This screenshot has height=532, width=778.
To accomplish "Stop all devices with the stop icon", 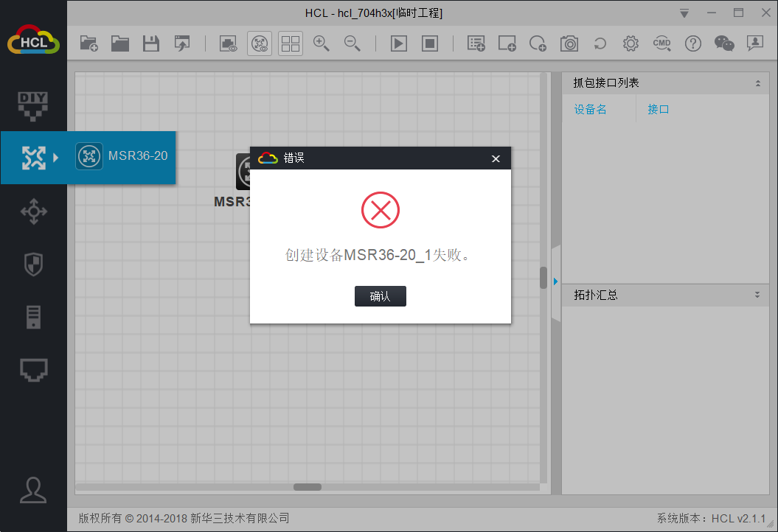I will coord(430,43).
